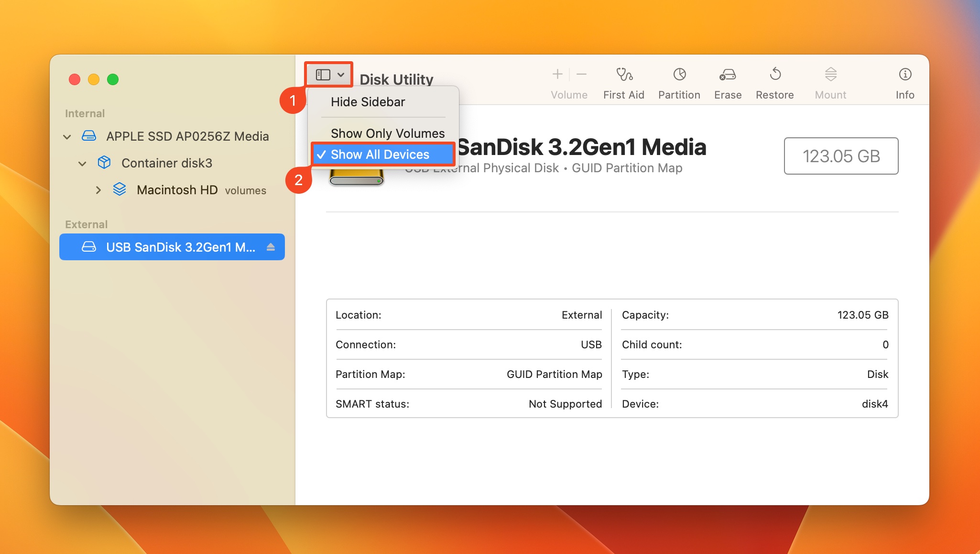Click the APPLE SSD internal disk icon
This screenshot has width=980, height=554.
88,136
